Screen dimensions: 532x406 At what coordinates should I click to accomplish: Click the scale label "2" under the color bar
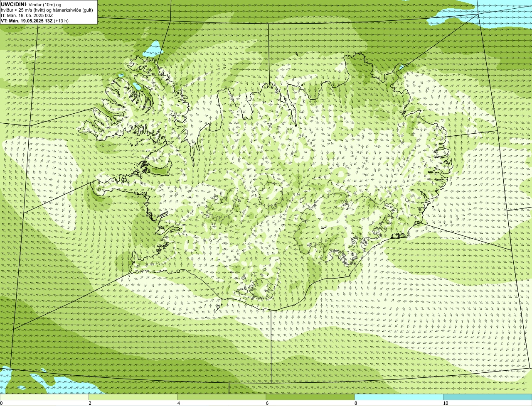[90, 403]
